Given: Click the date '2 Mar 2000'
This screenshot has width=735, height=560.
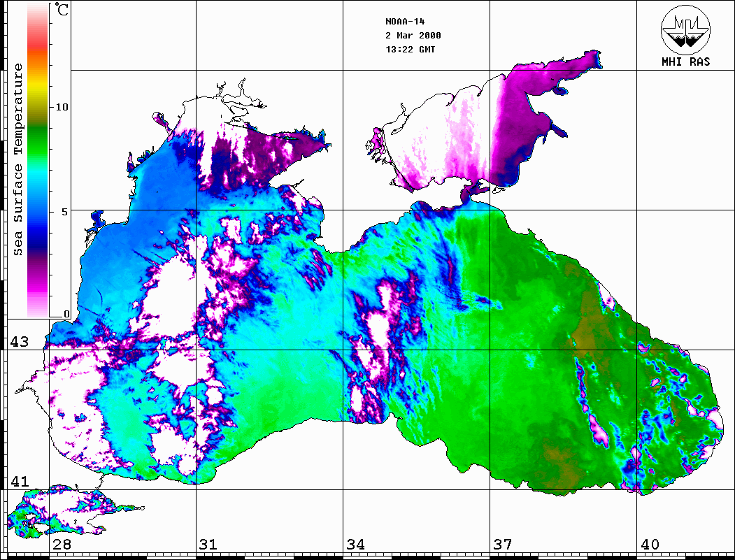Looking at the screenshot, I should (x=413, y=36).
